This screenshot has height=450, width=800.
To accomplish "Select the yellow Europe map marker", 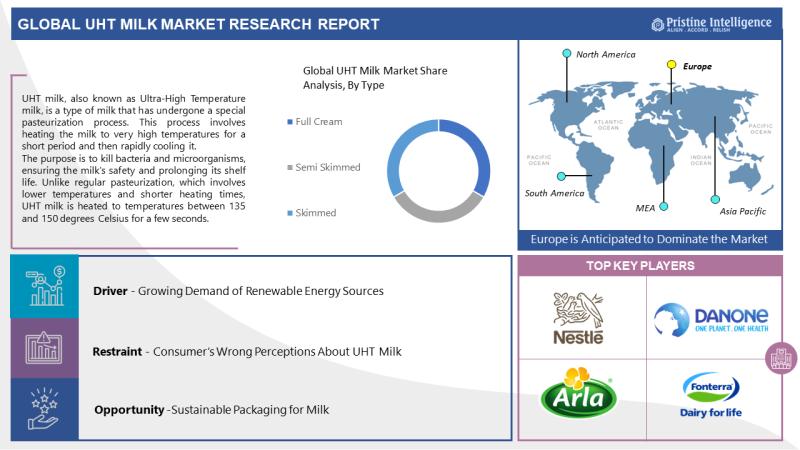I will [672, 64].
